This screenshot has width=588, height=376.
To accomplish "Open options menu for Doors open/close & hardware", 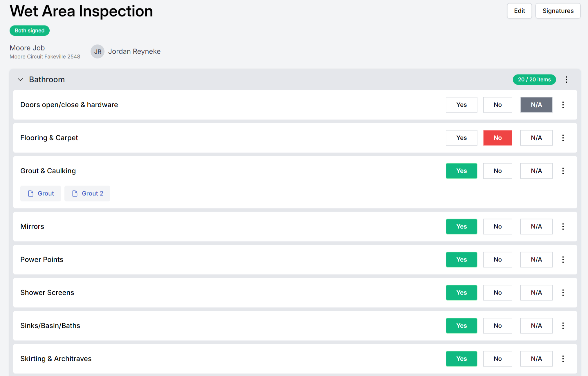I will point(563,105).
